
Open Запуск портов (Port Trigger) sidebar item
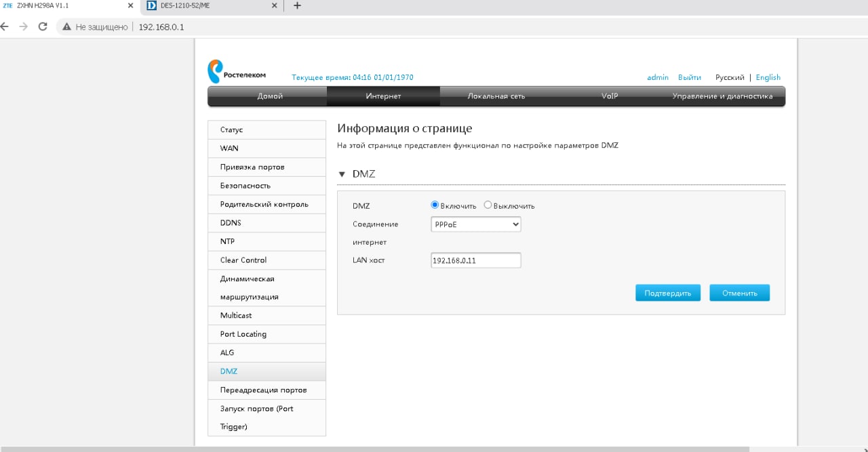(267, 417)
